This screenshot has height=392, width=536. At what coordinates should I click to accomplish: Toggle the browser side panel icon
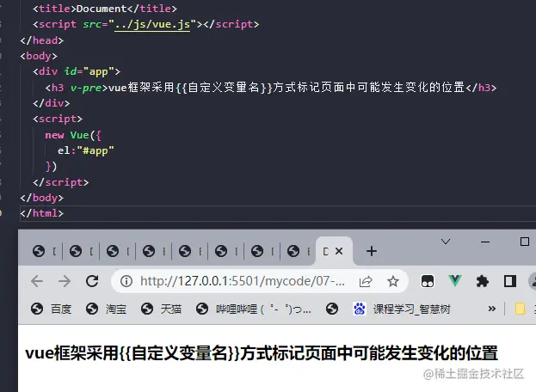click(x=510, y=281)
